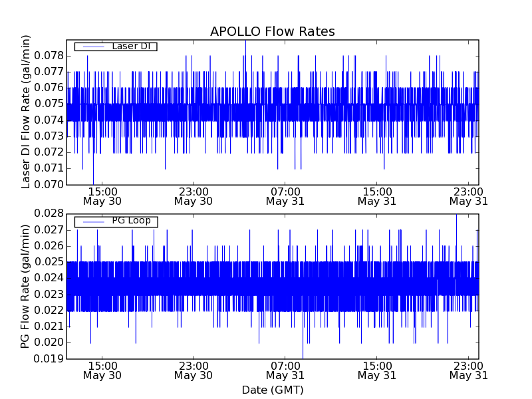Click top plot's 15:00 May 30 tick label
Image resolution: width=532 pixels, height=399 pixels.
102,196
